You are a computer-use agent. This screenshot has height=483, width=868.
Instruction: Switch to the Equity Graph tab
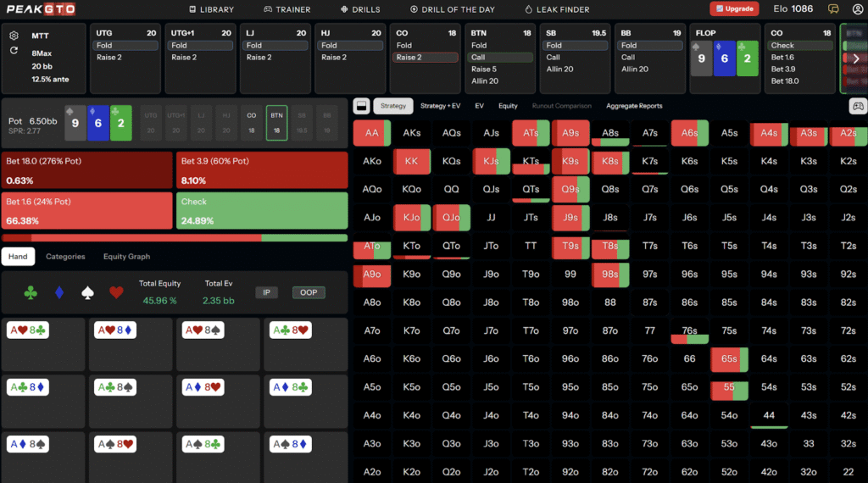126,256
